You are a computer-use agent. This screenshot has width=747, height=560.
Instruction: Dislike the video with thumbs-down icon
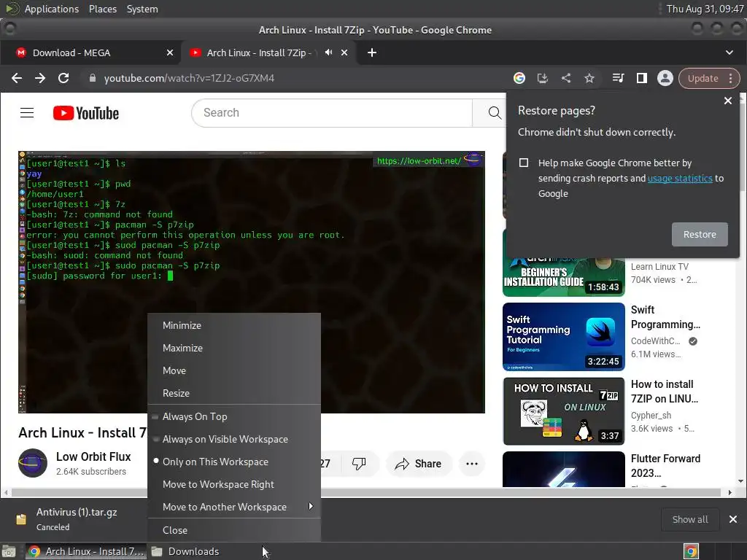tap(359, 463)
